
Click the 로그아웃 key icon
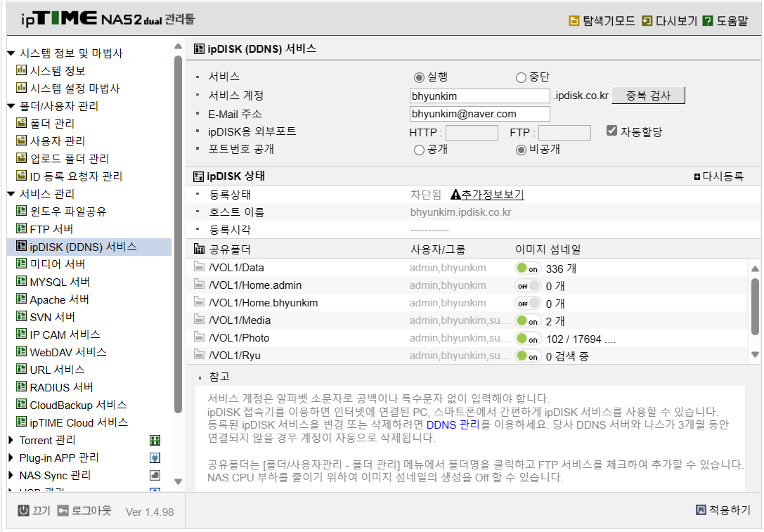tap(63, 510)
